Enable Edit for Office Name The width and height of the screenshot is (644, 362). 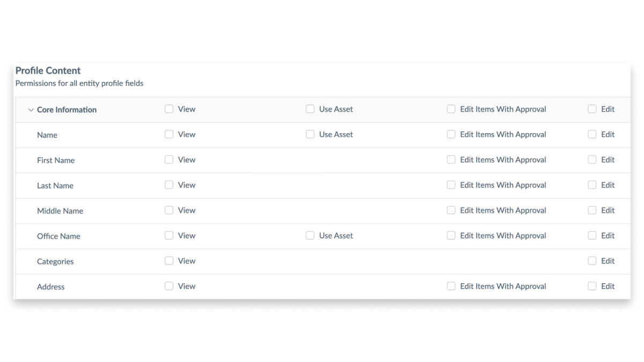coord(592,235)
